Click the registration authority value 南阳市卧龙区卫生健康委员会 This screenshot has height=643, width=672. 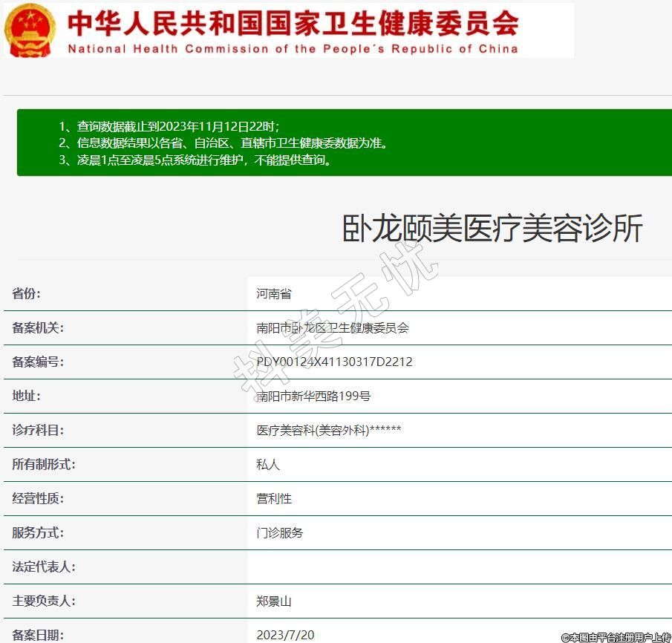coord(333,328)
